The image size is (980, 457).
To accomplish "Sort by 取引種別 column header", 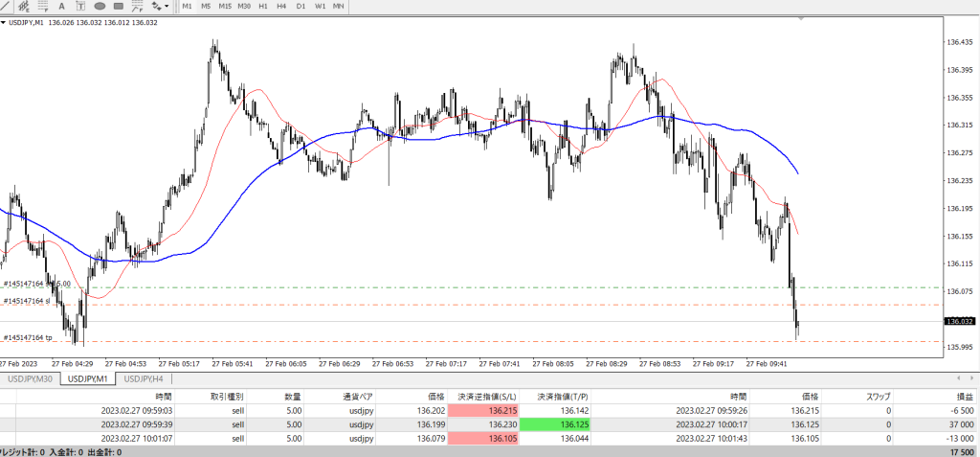I will 227,395.
